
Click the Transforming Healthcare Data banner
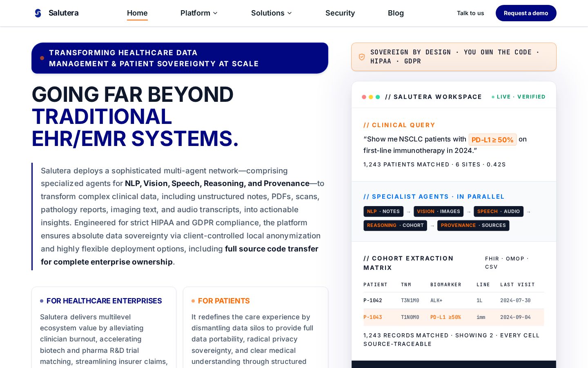click(180, 58)
